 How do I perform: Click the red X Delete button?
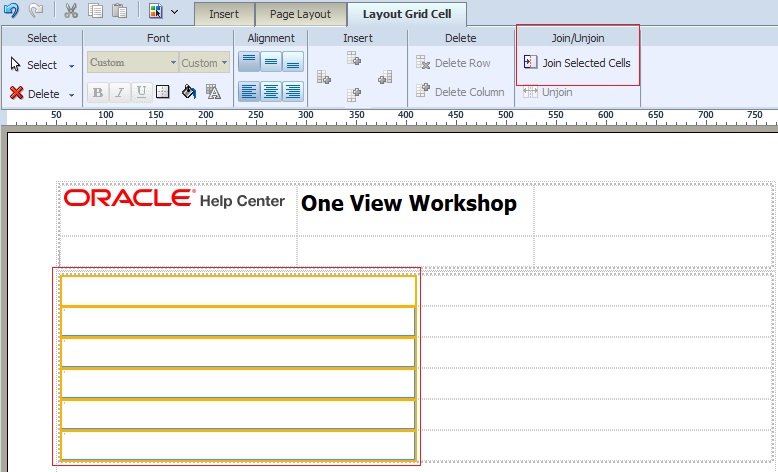(x=34, y=93)
